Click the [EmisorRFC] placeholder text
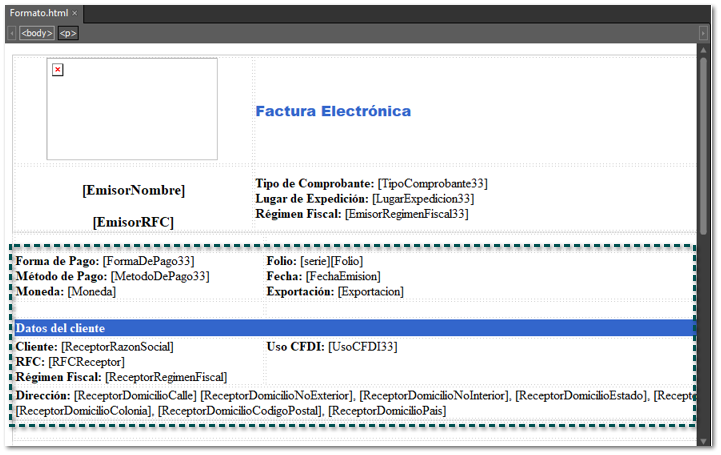The height and width of the screenshot is (455, 721). point(133,222)
